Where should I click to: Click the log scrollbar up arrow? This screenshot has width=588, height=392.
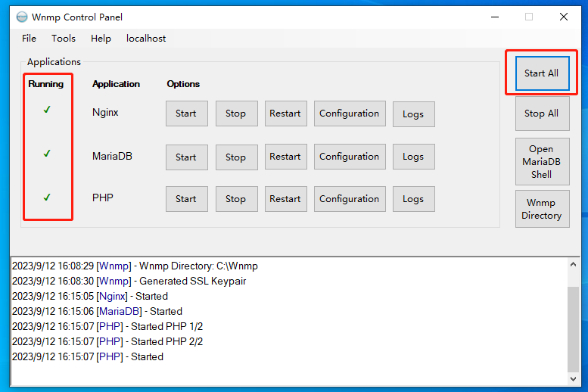click(573, 264)
